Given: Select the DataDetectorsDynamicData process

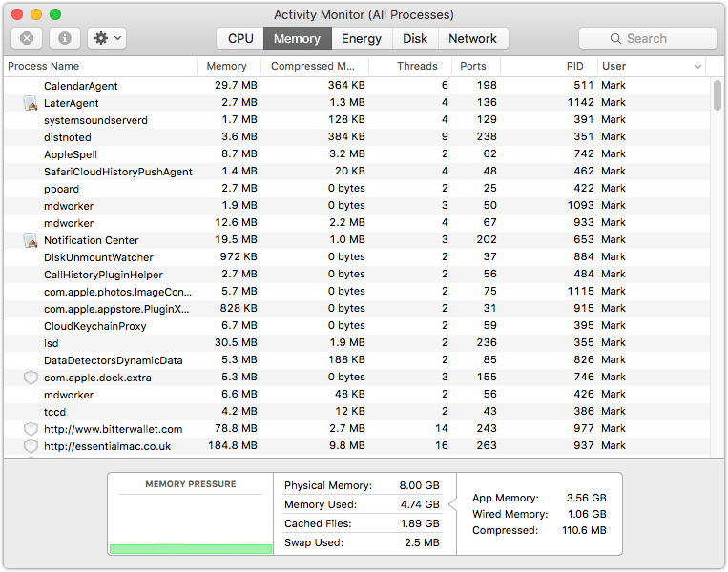Looking at the screenshot, I should tap(357, 360).
